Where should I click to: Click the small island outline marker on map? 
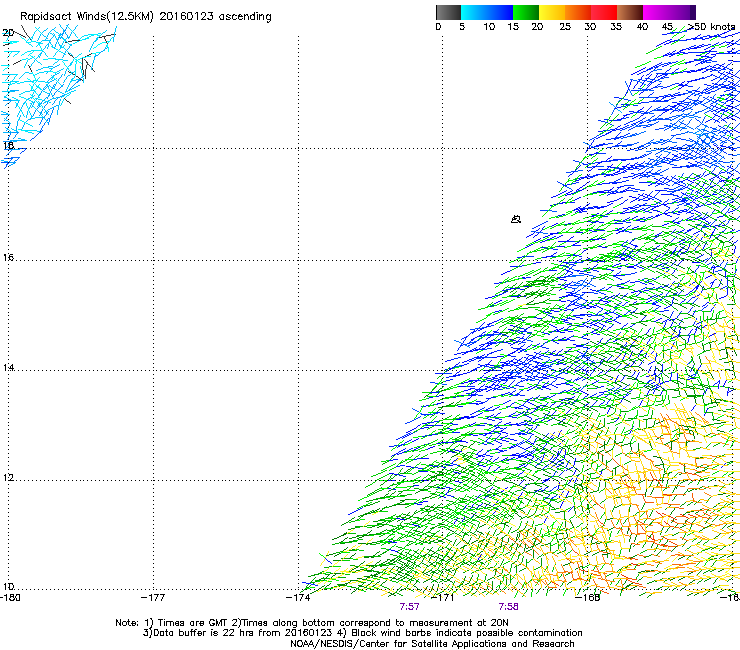516,219
